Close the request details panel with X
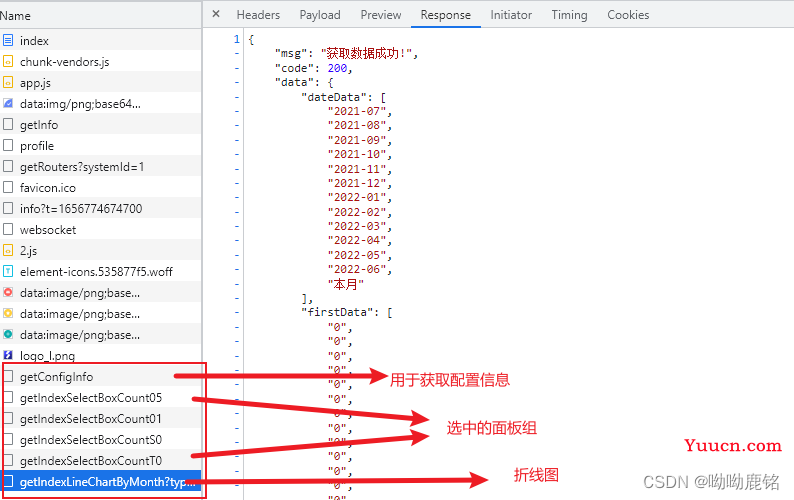 [x=216, y=14]
